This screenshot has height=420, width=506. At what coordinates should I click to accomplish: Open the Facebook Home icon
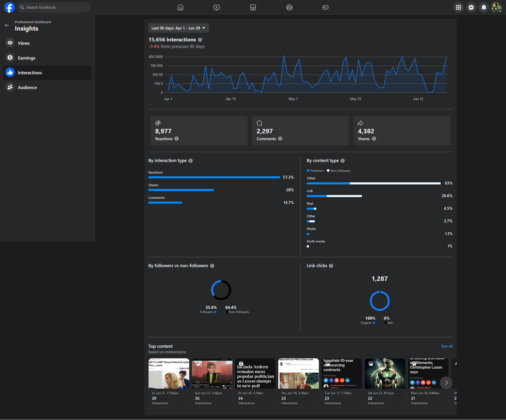click(181, 7)
